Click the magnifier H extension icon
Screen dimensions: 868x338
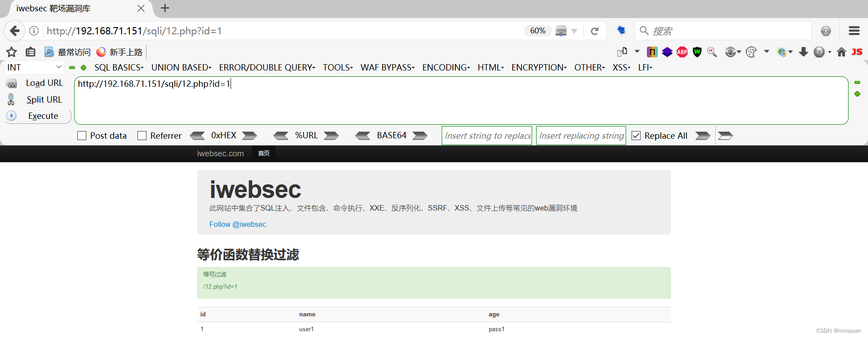pyautogui.click(x=712, y=52)
